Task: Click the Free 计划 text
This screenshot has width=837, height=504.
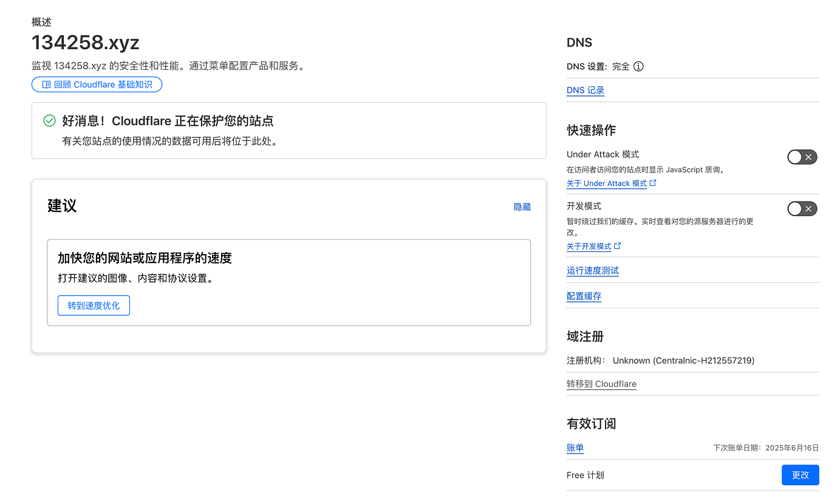Action: point(586,475)
